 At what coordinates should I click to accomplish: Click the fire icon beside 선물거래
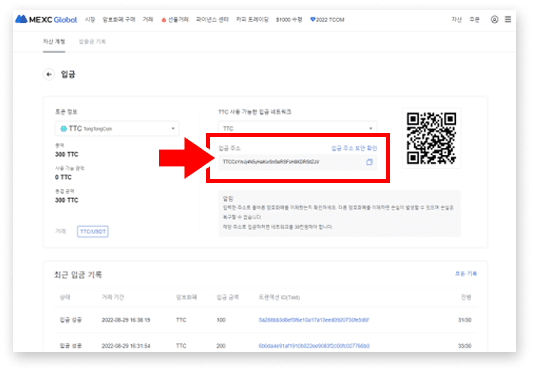[164, 20]
